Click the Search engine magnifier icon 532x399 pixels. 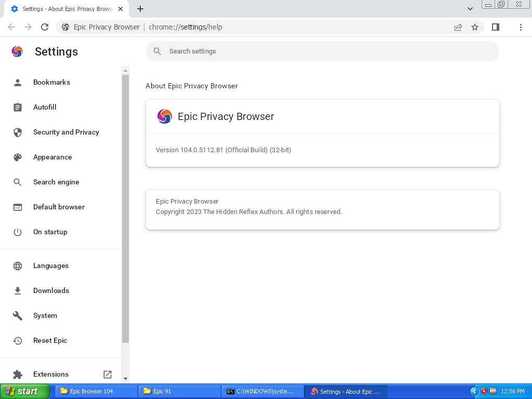(18, 182)
